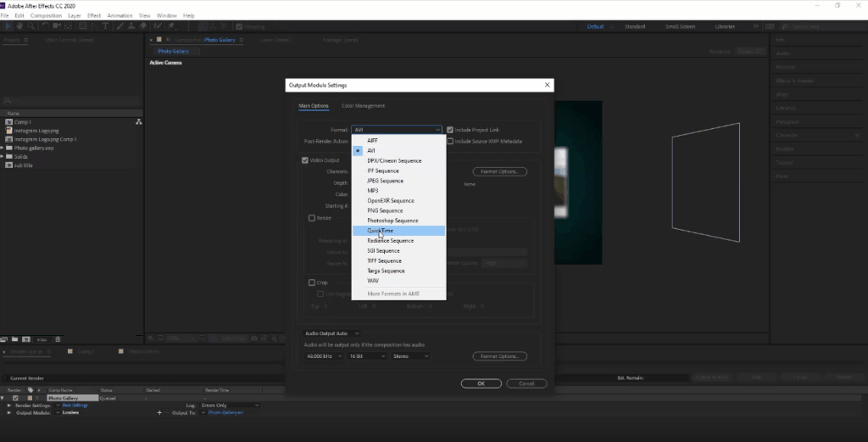The height and width of the screenshot is (442, 868).
Task: Close the Output Module Settings dialog
Action: 547,85
